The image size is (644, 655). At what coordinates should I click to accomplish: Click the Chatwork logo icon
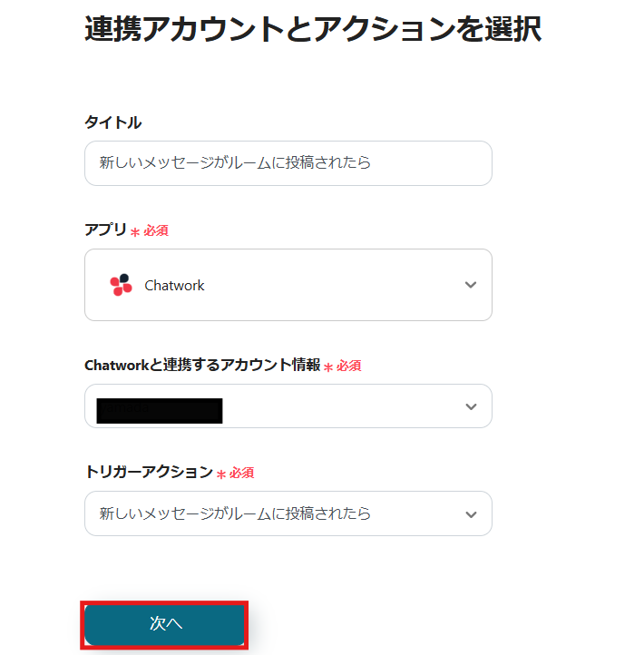coord(121,285)
